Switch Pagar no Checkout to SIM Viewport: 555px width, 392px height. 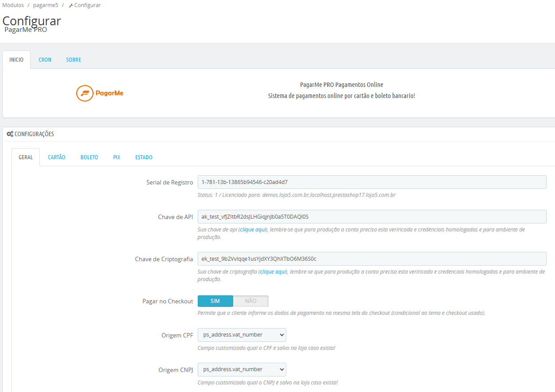(215, 301)
